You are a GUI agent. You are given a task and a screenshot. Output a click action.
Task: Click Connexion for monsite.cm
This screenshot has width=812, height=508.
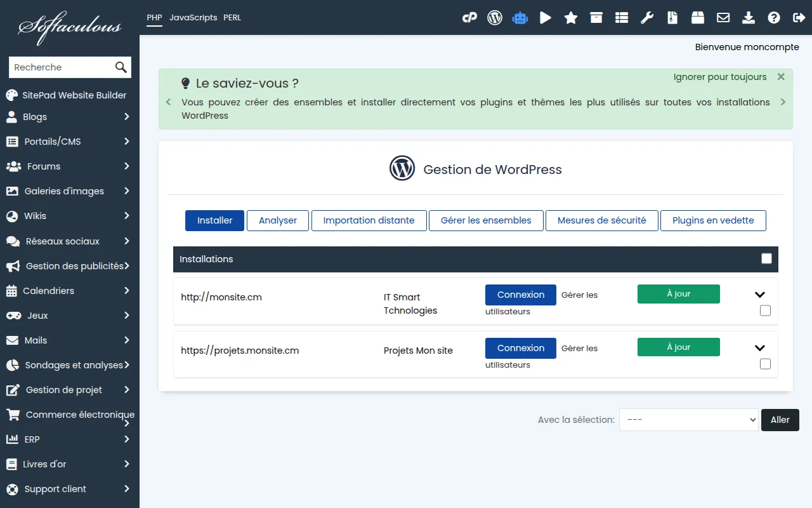click(521, 295)
